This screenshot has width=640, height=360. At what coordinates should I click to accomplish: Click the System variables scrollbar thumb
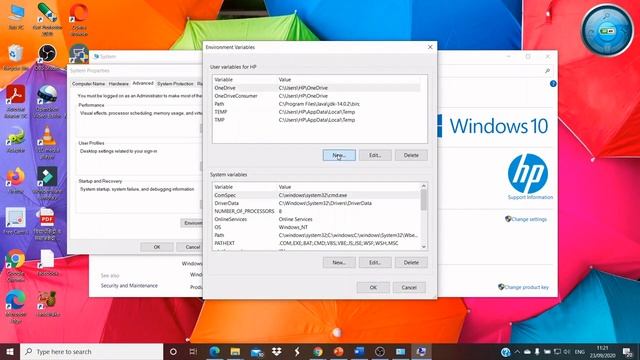(x=424, y=200)
